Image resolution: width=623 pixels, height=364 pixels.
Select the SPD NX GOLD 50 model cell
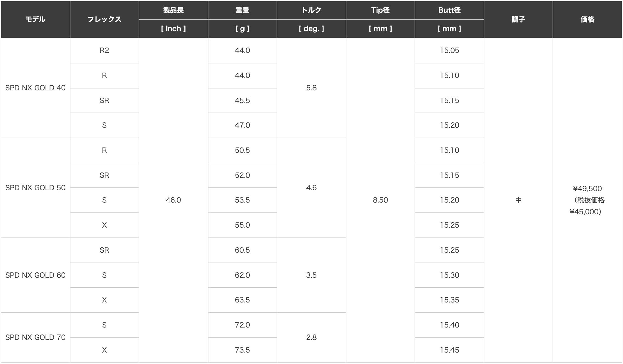(x=35, y=188)
